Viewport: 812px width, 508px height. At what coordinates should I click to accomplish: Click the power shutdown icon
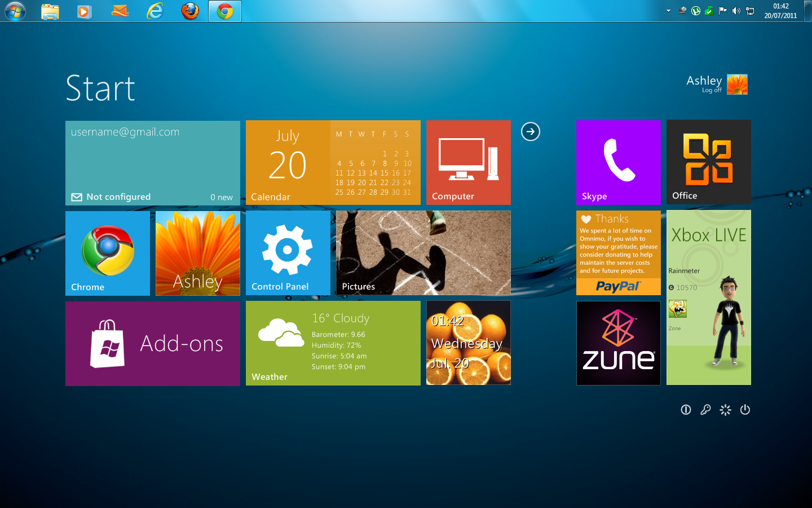click(745, 410)
